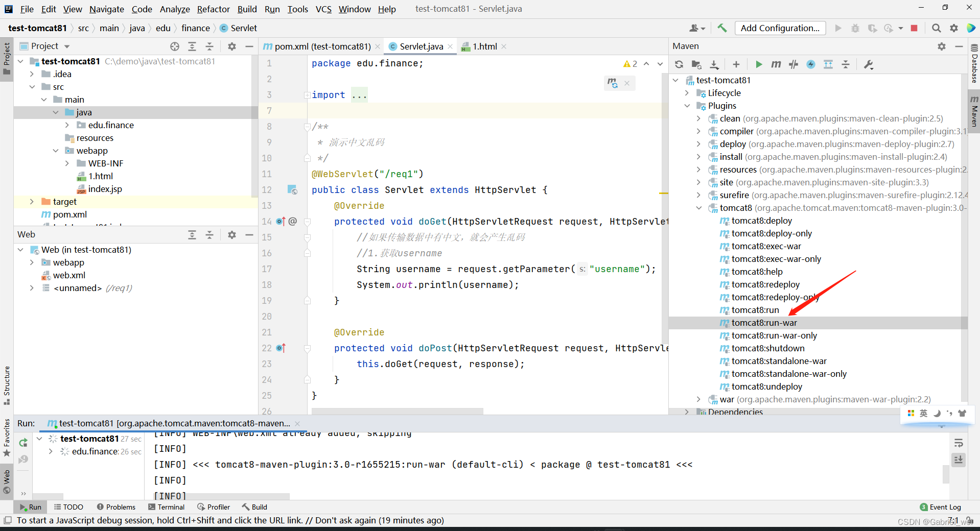
Task: Open the Refactor menu
Action: [x=214, y=9]
